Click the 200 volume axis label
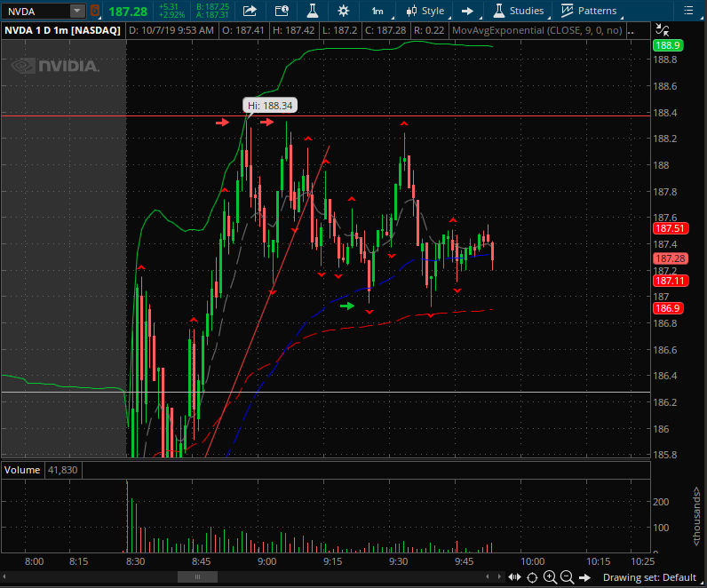This screenshot has height=588, width=707. [x=661, y=502]
